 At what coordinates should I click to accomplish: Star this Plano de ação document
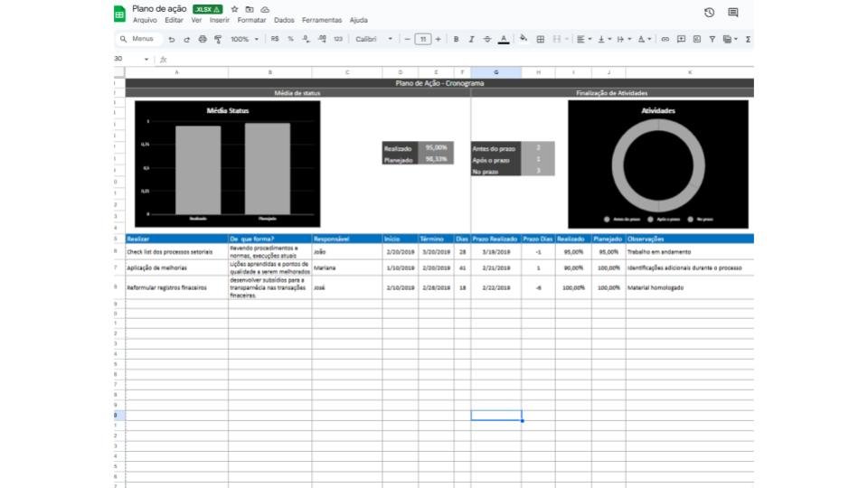235,9
